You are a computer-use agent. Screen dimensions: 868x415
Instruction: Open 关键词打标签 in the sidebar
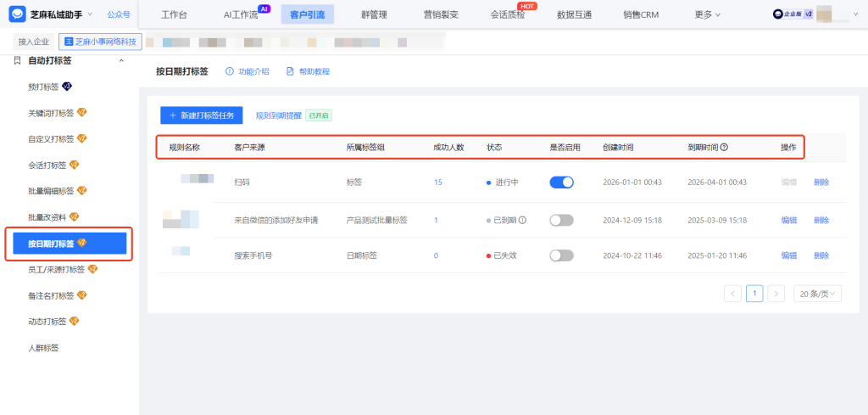(x=51, y=113)
